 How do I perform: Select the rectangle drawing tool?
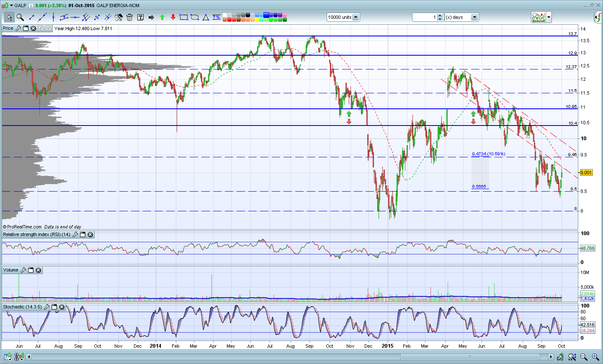(184, 17)
